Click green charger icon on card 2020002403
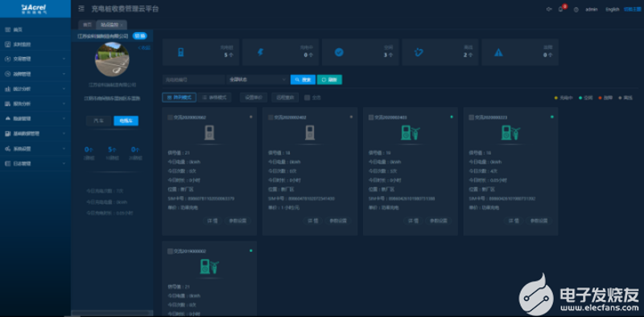This screenshot has height=317, width=644. [x=410, y=133]
